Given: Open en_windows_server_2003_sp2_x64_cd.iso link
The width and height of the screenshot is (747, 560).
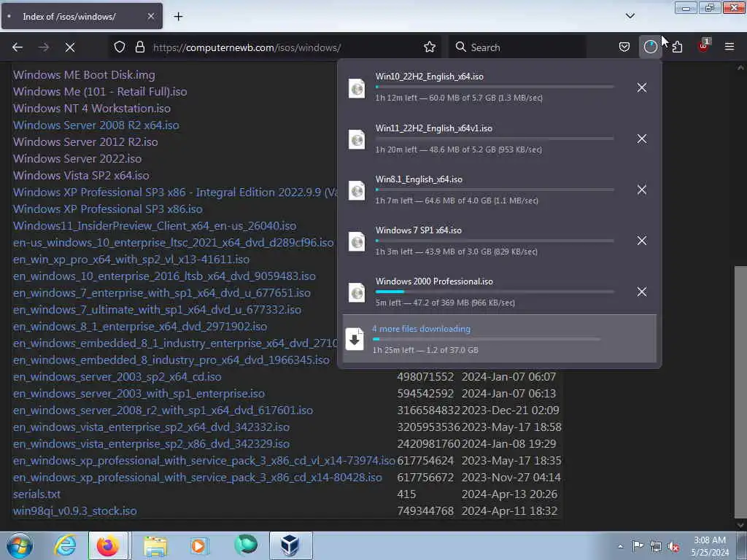Looking at the screenshot, I should (117, 377).
